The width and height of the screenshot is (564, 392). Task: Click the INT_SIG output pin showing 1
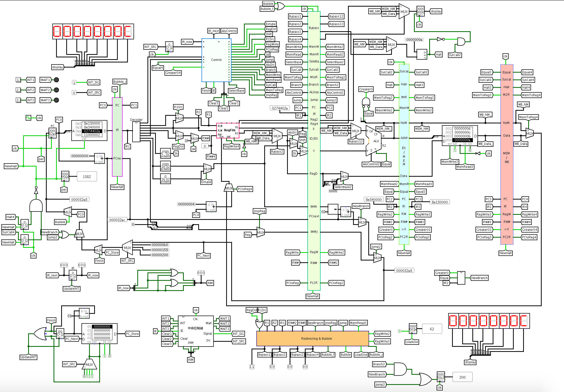point(74,83)
